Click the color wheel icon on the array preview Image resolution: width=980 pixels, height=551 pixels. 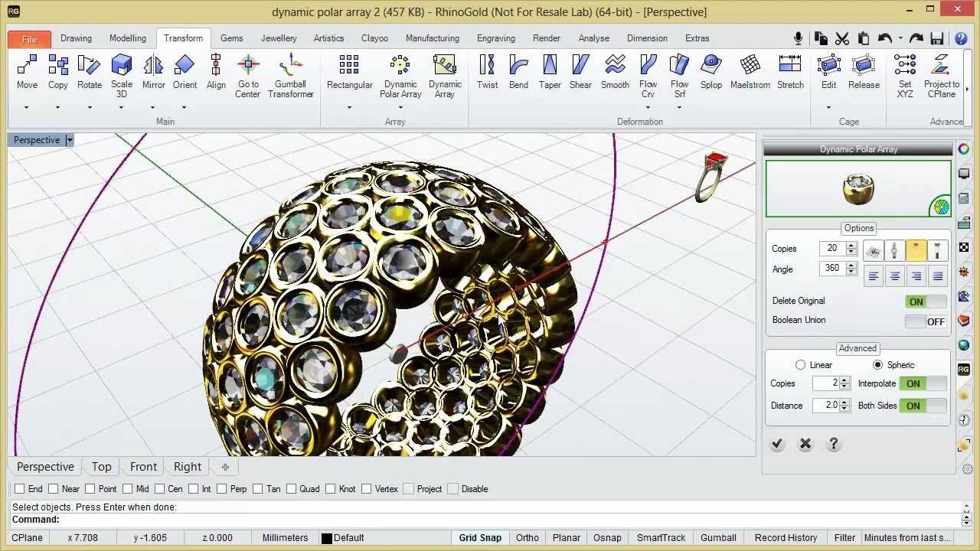[941, 207]
